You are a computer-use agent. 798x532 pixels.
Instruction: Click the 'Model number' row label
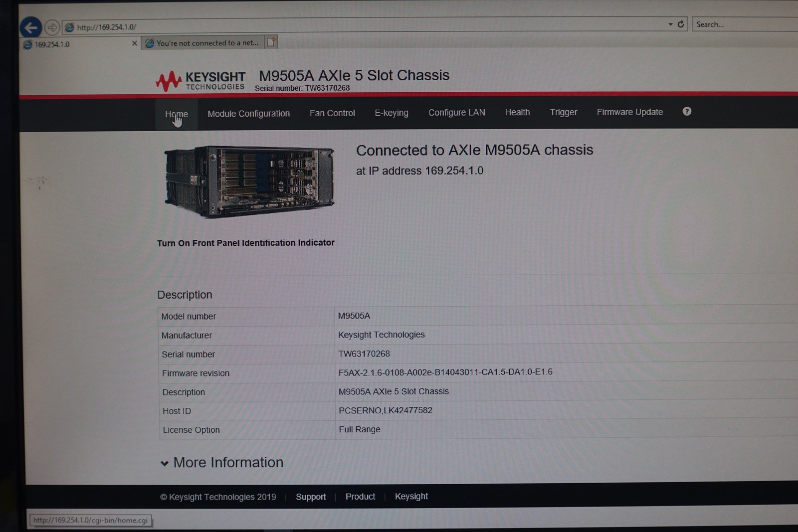pyautogui.click(x=189, y=316)
